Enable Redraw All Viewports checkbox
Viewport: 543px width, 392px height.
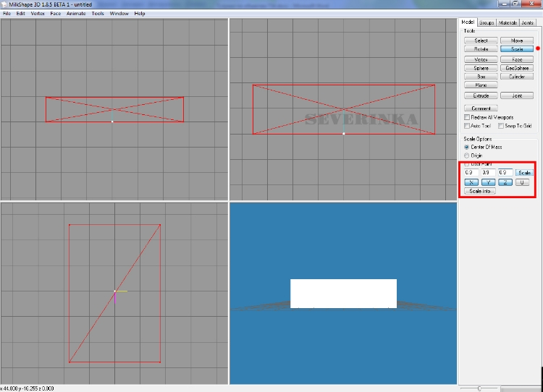tap(467, 117)
